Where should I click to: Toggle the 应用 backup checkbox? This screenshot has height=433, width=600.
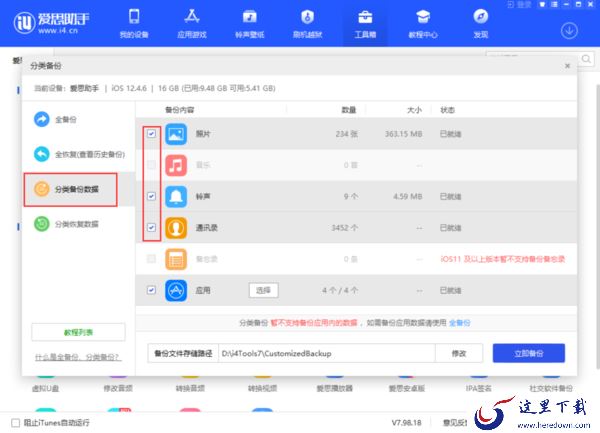(x=152, y=290)
